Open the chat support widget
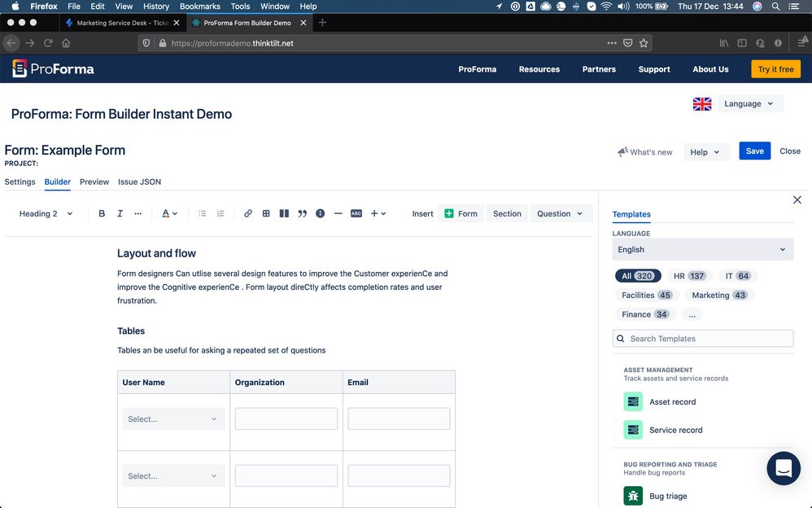The width and height of the screenshot is (812, 508). point(784,468)
